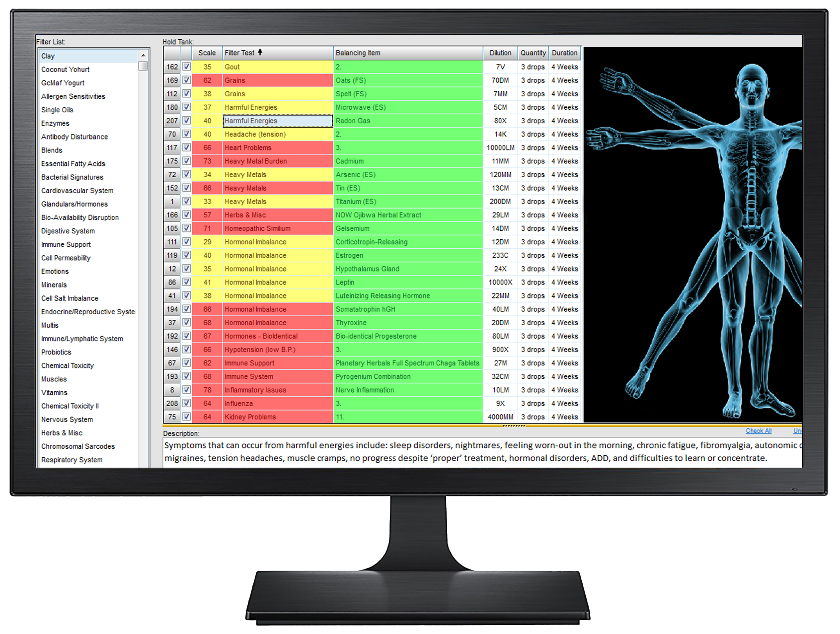
Task: Click the filter list scrollbar thumb
Action: click(x=143, y=66)
